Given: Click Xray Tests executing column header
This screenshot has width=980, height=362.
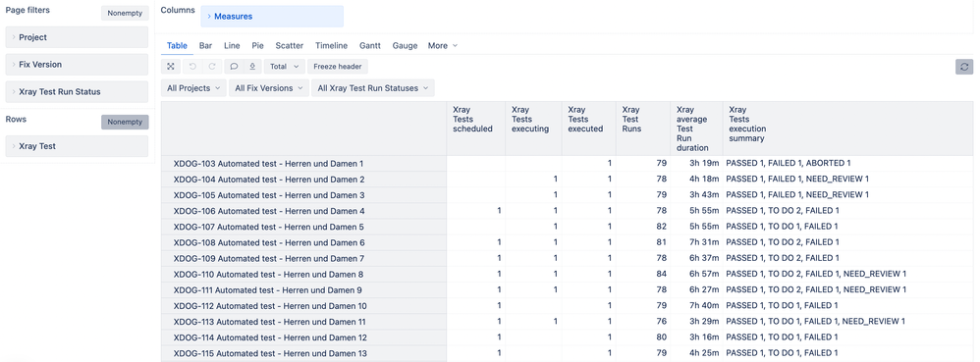Looking at the screenshot, I should click(533, 129).
